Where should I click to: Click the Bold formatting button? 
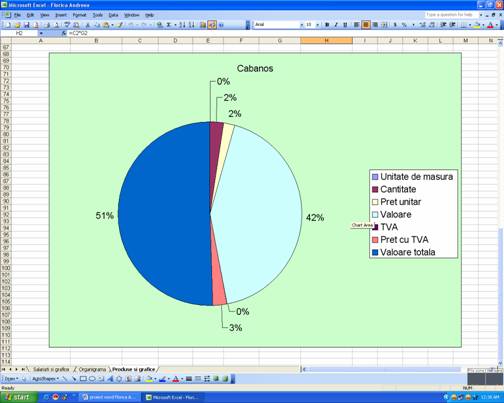[327, 25]
